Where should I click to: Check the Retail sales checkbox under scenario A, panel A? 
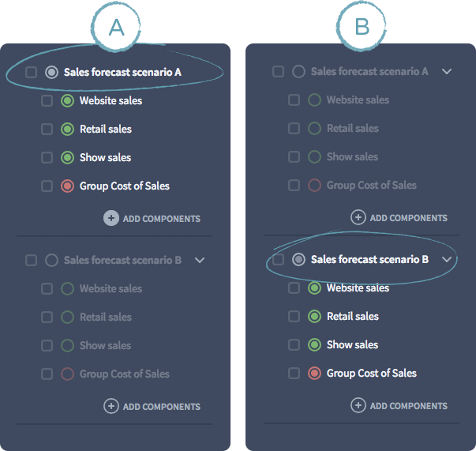click(47, 129)
